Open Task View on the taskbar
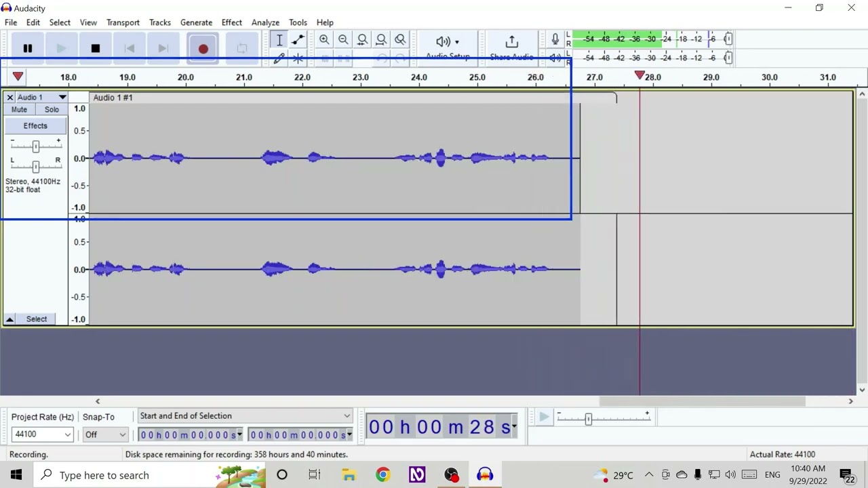This screenshot has width=868, height=488. point(314,475)
